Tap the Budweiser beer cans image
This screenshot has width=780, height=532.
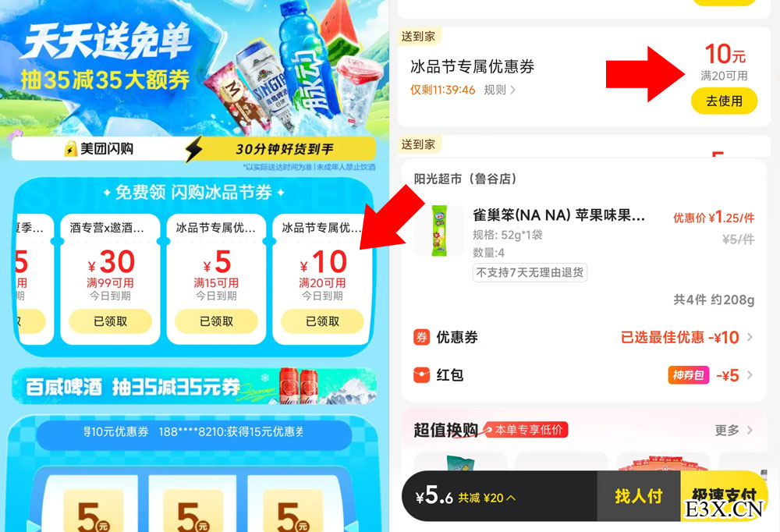tap(299, 386)
